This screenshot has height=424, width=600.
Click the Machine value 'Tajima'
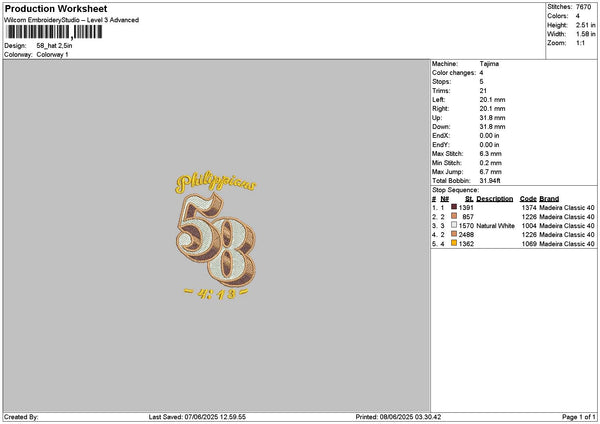tap(489, 64)
